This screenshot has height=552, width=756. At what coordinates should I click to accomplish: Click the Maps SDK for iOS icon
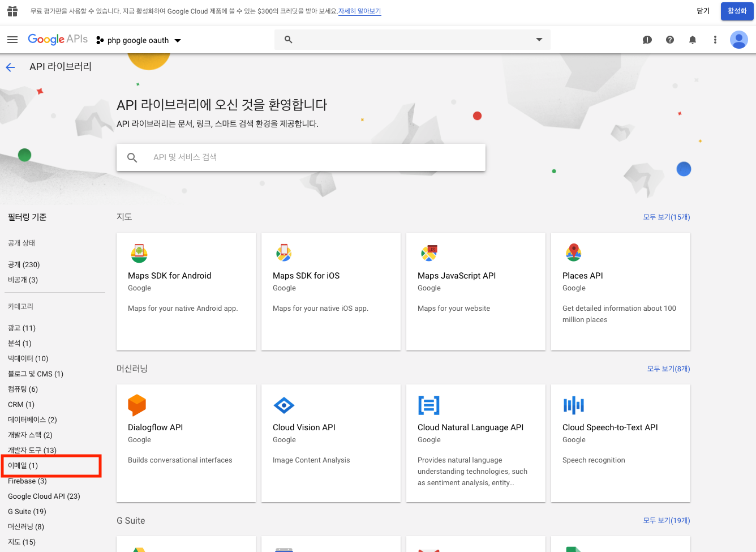[x=283, y=253]
